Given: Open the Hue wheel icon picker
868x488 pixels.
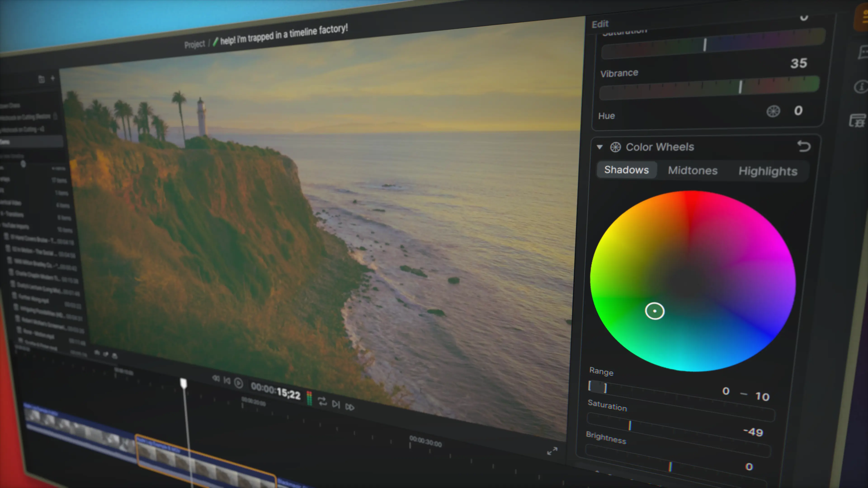Looking at the screenshot, I should (x=773, y=111).
